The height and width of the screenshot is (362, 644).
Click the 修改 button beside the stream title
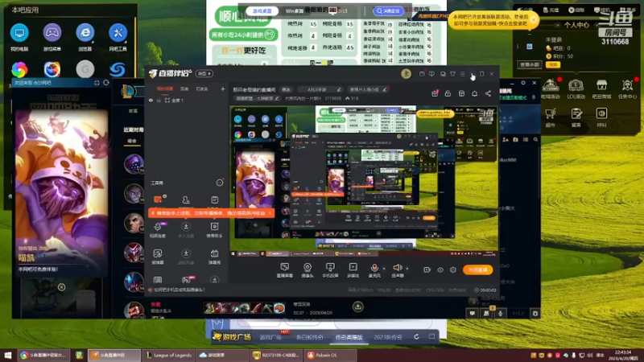(x=286, y=89)
